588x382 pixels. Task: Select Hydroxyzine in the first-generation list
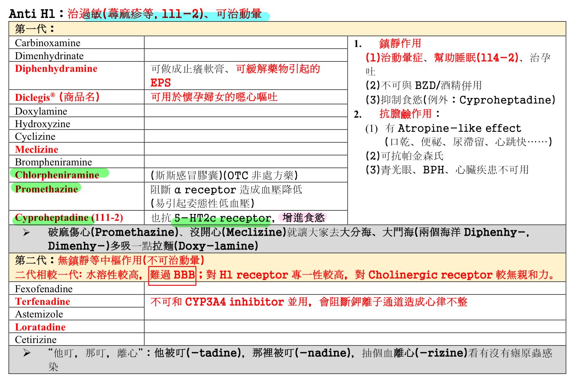coord(42,124)
